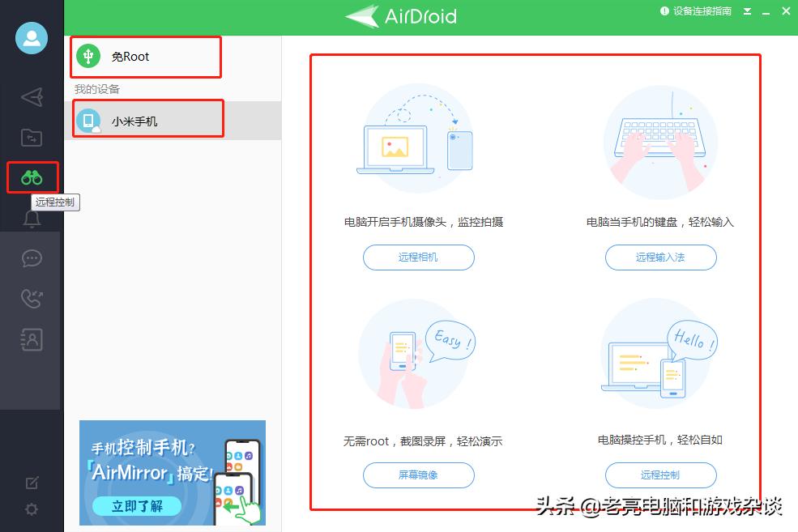Launch 远程输入法 (Remote Keyboard)
Image resolution: width=798 pixels, height=532 pixels.
click(660, 257)
